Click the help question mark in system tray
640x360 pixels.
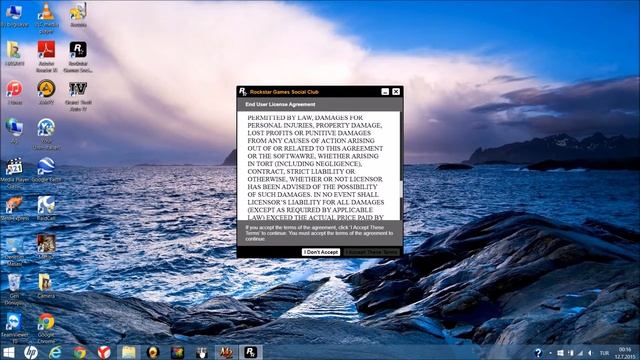(x=538, y=353)
